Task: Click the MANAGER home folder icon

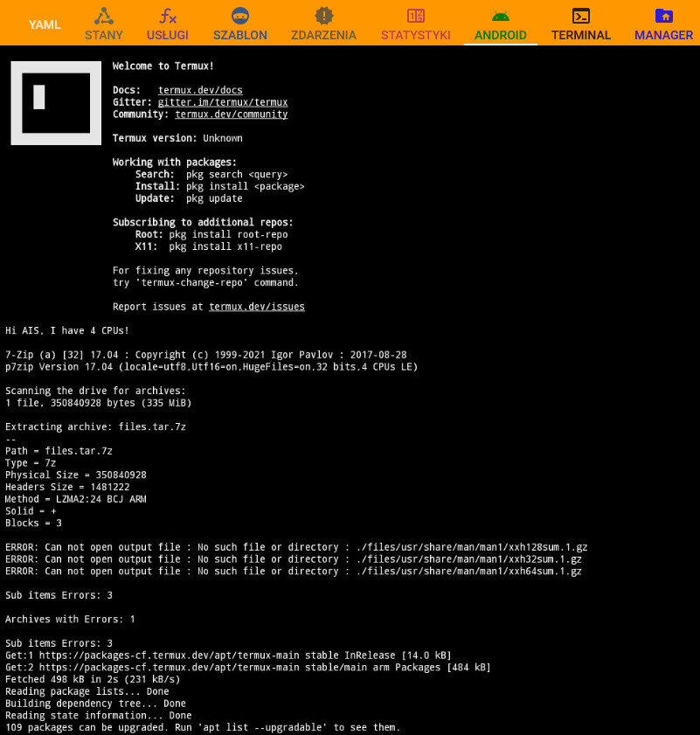Action: (x=664, y=16)
